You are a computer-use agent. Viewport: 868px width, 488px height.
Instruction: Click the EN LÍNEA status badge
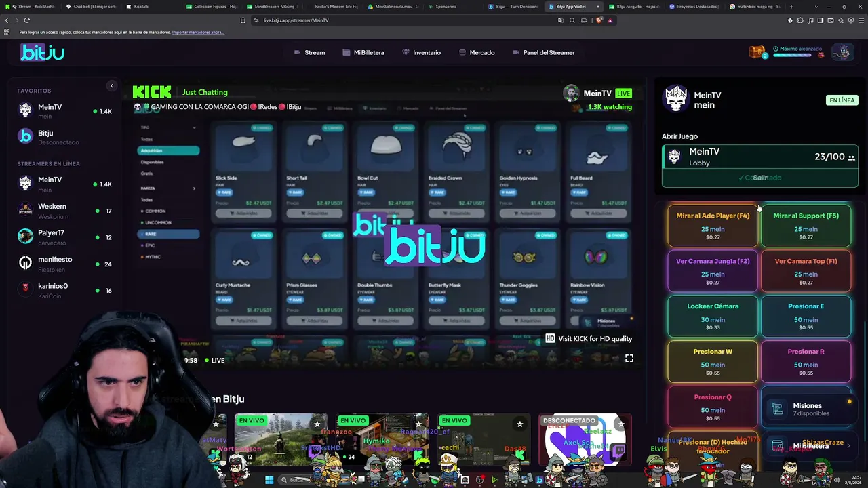(x=842, y=100)
